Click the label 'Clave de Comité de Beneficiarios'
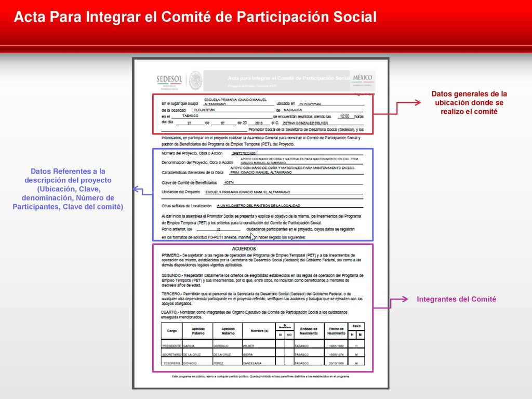 click(x=189, y=182)
